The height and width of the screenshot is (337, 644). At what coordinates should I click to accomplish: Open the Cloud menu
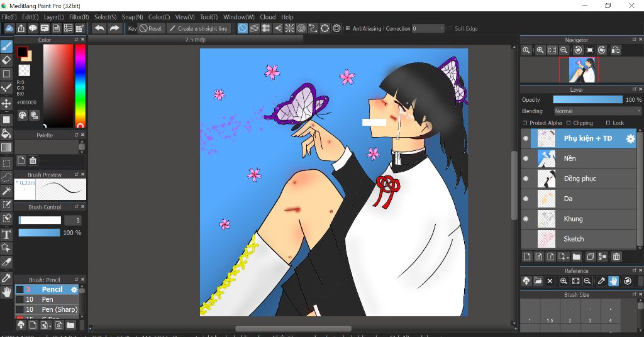tap(267, 17)
